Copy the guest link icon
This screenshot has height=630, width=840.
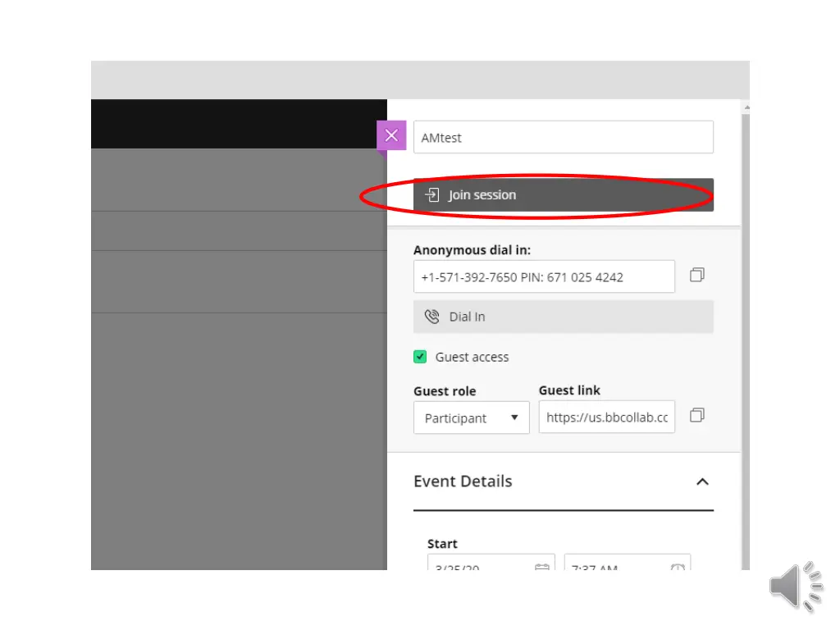696,415
